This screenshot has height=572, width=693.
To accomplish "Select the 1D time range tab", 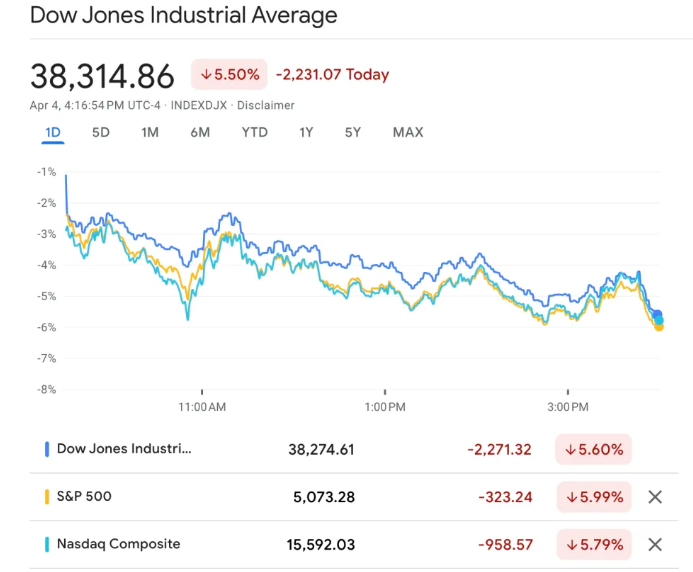I will [x=53, y=132].
